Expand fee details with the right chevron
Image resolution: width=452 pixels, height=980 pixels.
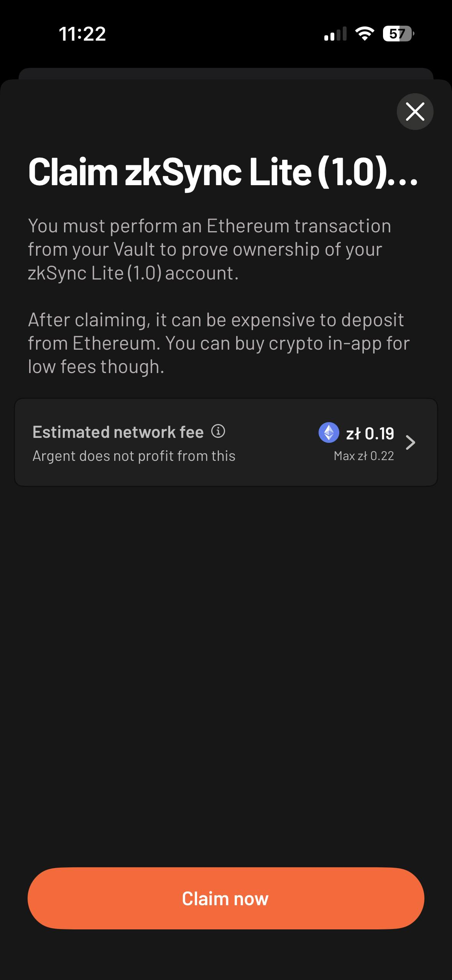411,442
